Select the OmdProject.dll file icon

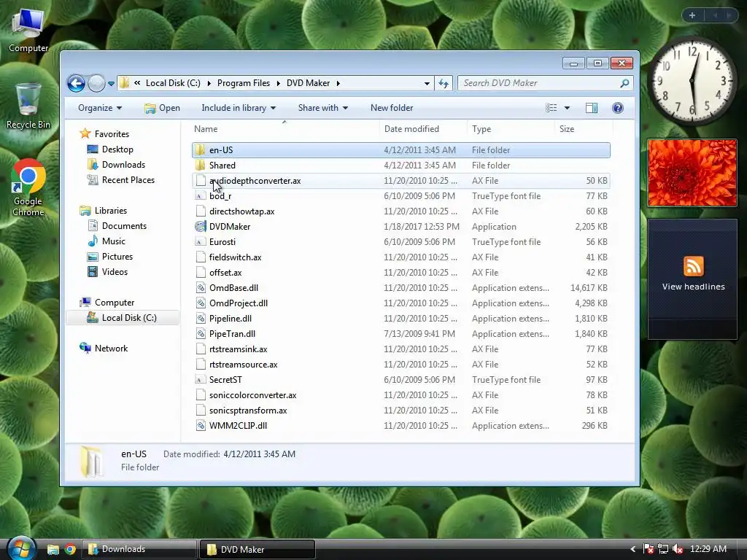pos(201,303)
